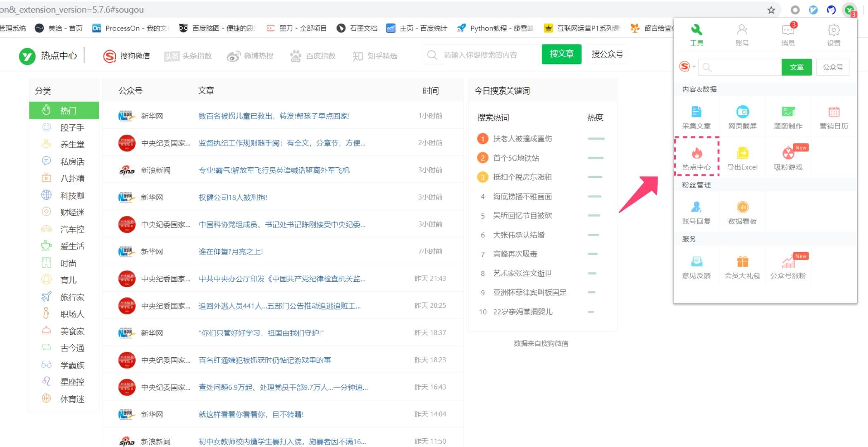868x447 pixels.
Task: Select the 旅行家 category
Action: click(64, 297)
